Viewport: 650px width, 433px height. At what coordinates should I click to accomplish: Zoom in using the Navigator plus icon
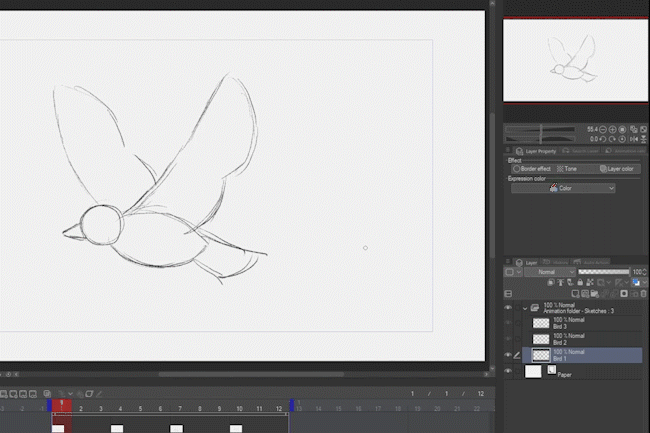point(612,129)
